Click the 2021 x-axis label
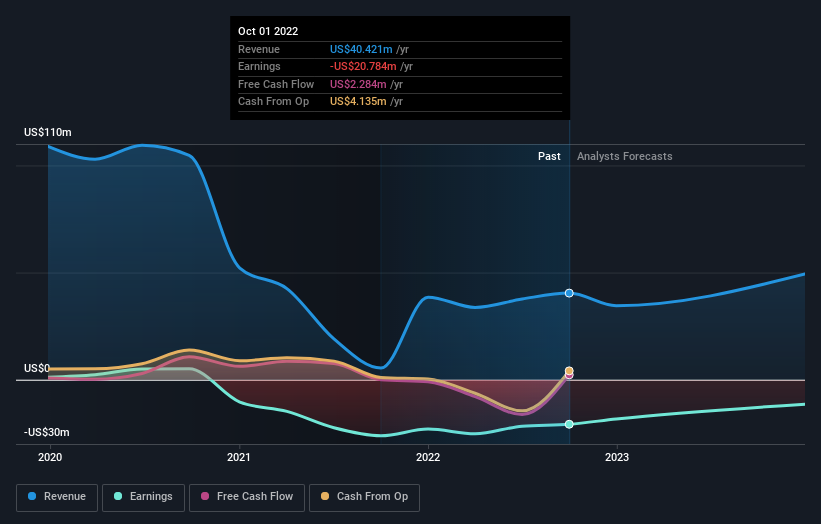 239,457
